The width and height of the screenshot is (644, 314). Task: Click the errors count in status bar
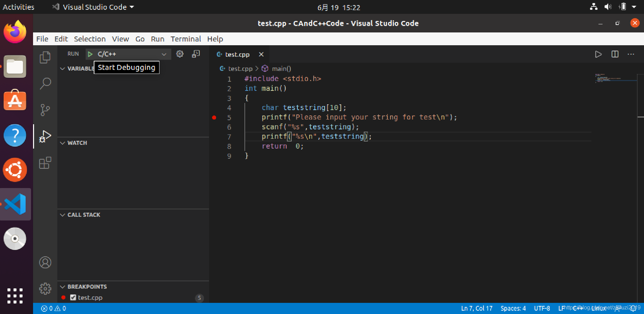click(47, 308)
